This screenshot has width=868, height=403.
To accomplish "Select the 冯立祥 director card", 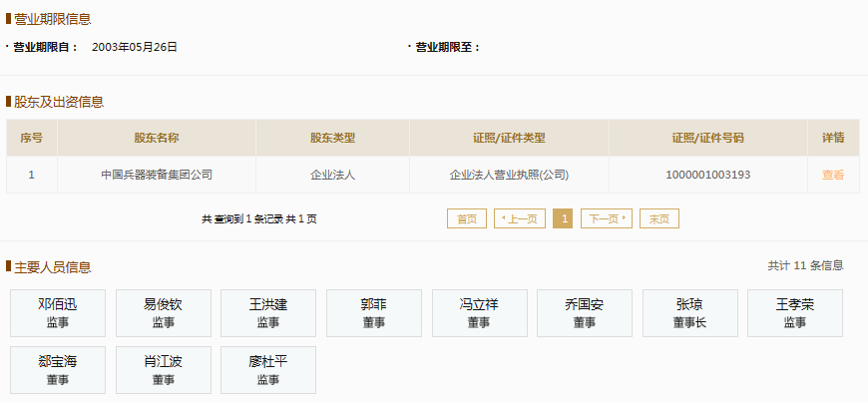I will click(x=479, y=313).
